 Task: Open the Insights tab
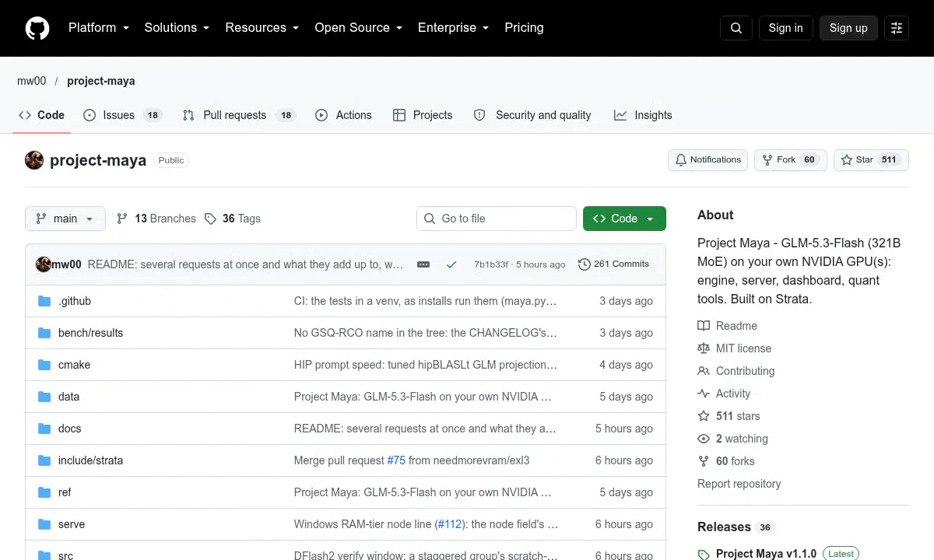[x=643, y=115]
